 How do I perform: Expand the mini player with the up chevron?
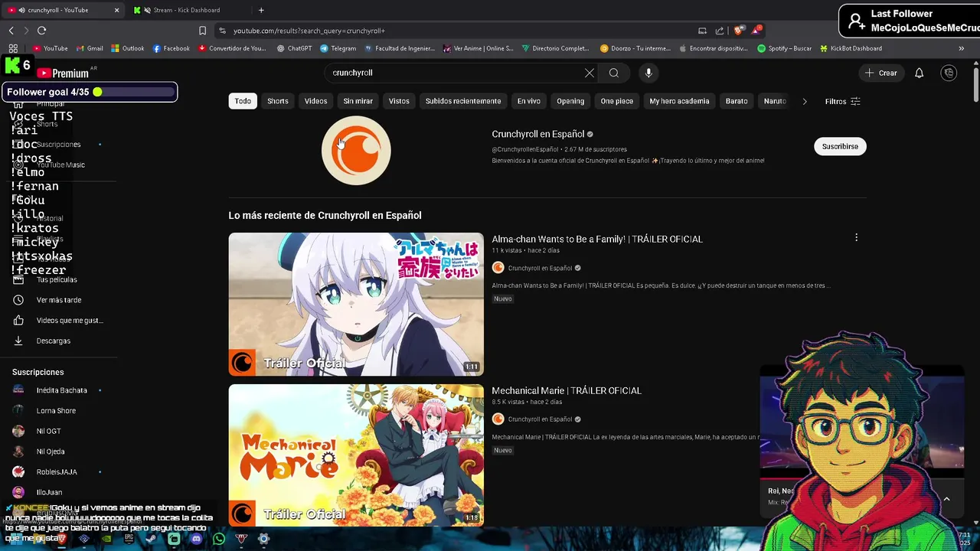[x=946, y=499]
